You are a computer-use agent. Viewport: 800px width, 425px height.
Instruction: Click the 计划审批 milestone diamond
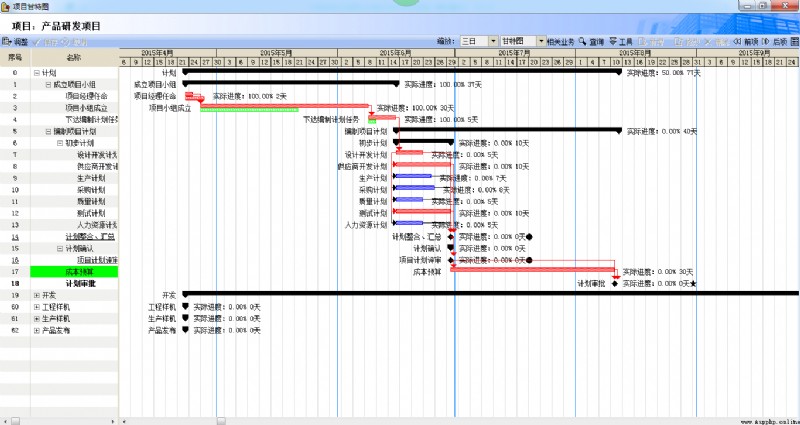coord(615,284)
